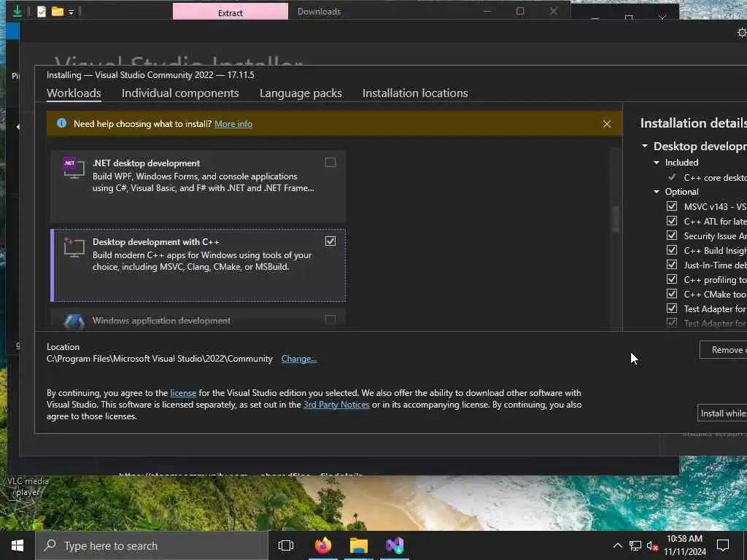Collapse the Included section

657,163
